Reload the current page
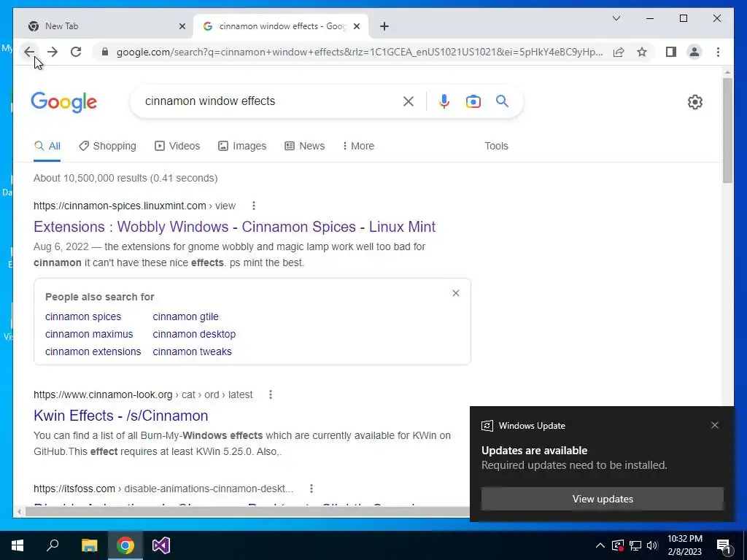This screenshot has height=560, width=747. 76,52
